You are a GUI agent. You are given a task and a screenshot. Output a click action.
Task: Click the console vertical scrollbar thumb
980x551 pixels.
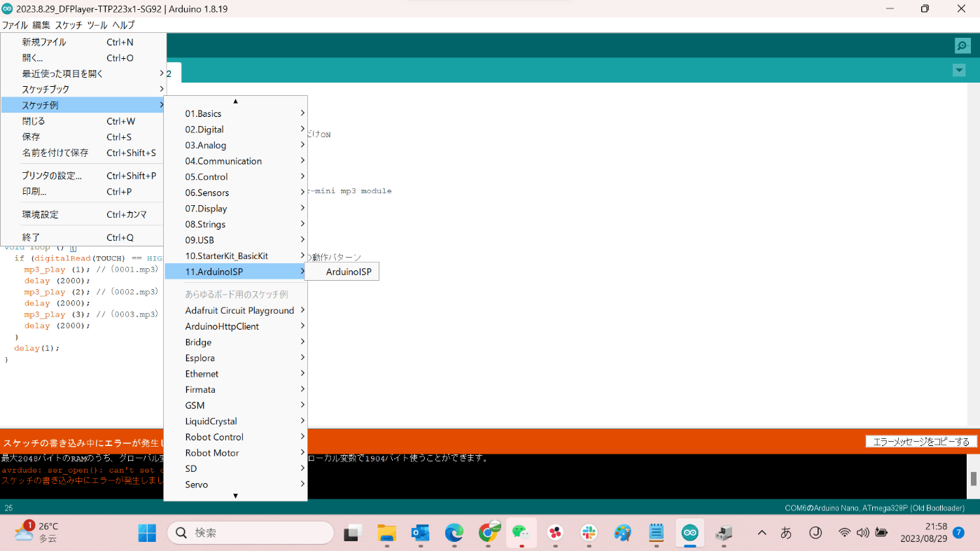click(x=973, y=479)
